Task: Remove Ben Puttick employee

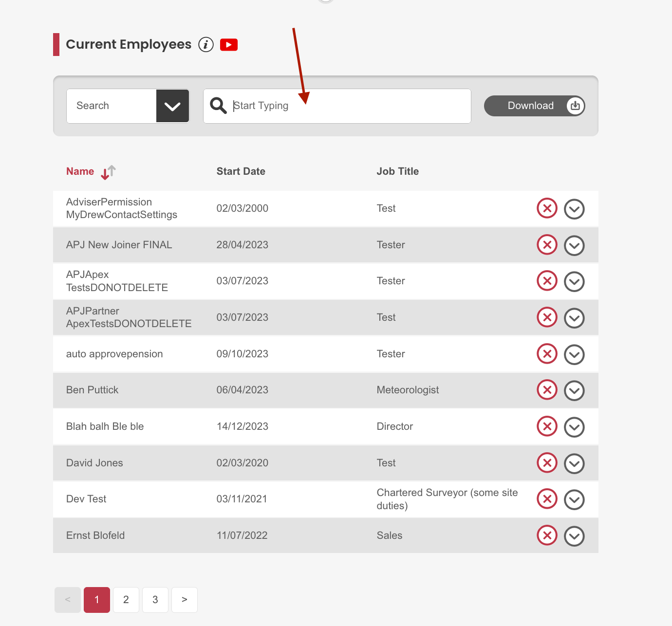Action: coord(547,390)
